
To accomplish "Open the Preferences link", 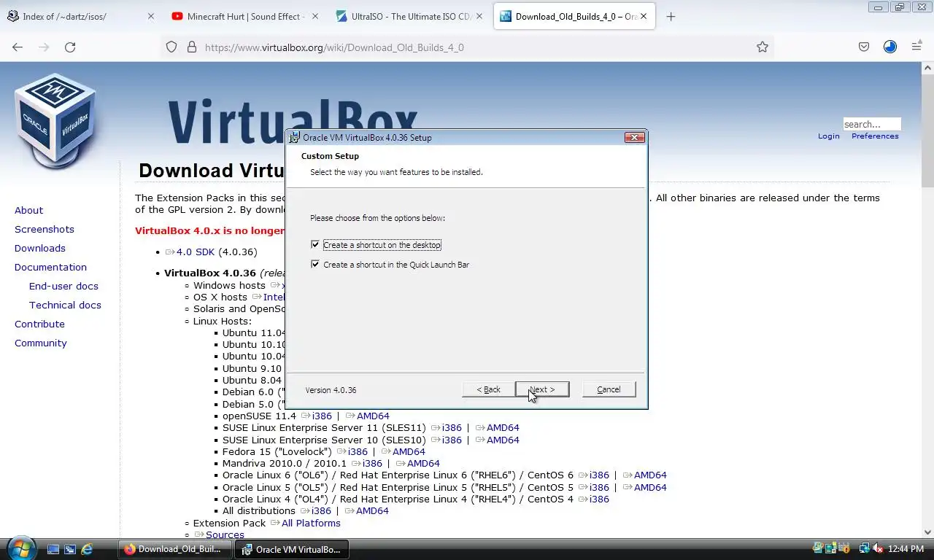I will (875, 136).
